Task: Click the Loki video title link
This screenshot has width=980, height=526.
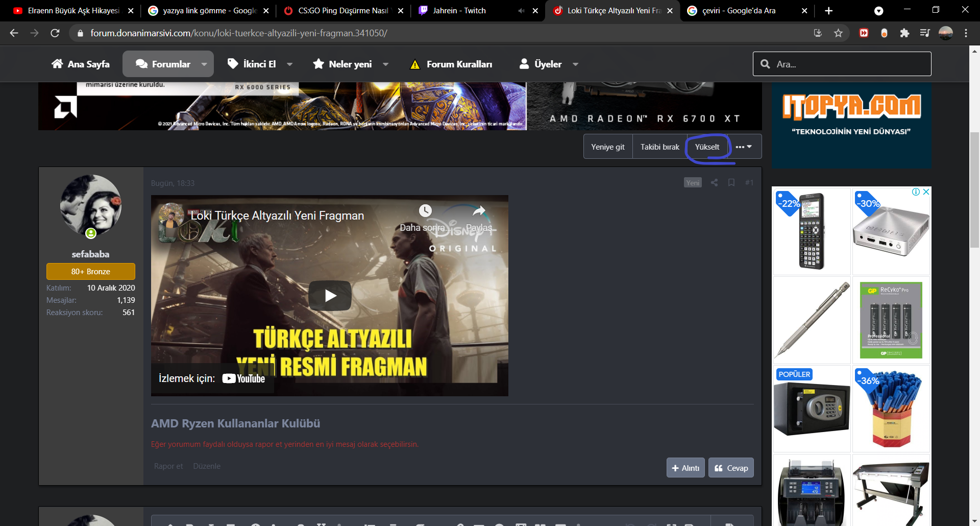Action: pos(277,216)
